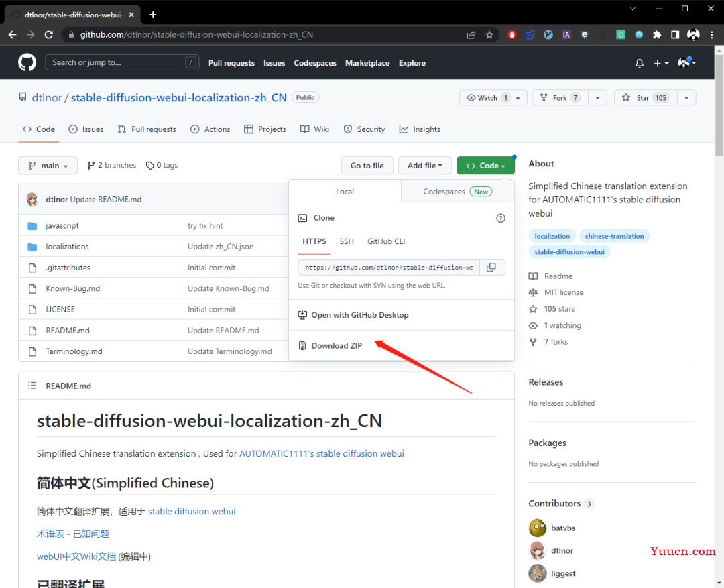This screenshot has width=724, height=588.
Task: Open the LICENSE file
Action: [x=60, y=310]
